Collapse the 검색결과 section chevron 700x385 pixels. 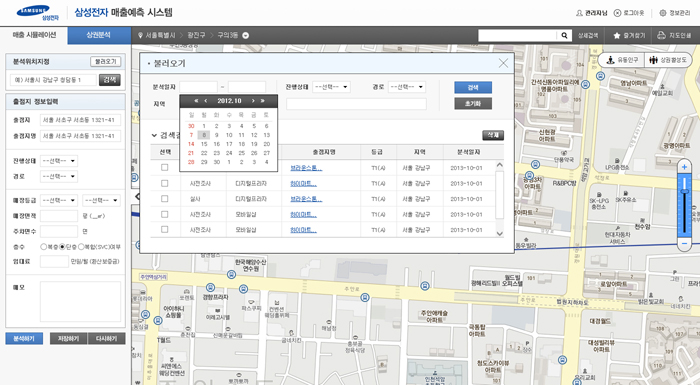(154, 135)
